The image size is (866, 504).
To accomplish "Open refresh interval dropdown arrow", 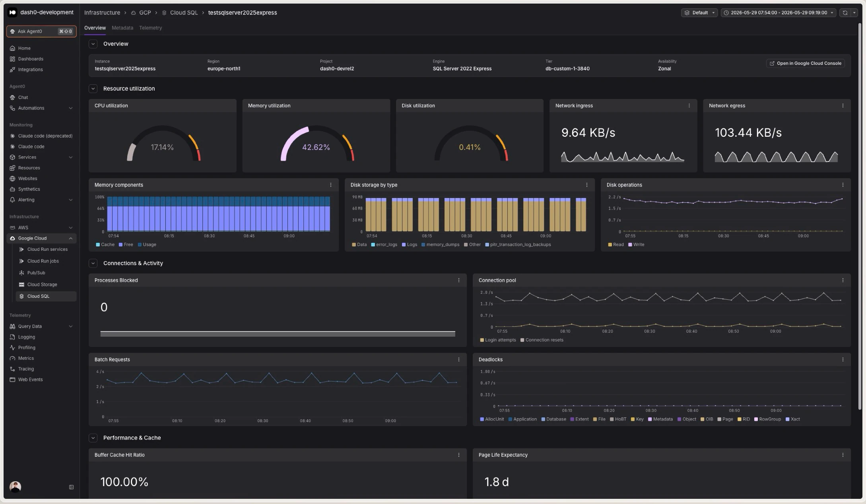I will (854, 13).
